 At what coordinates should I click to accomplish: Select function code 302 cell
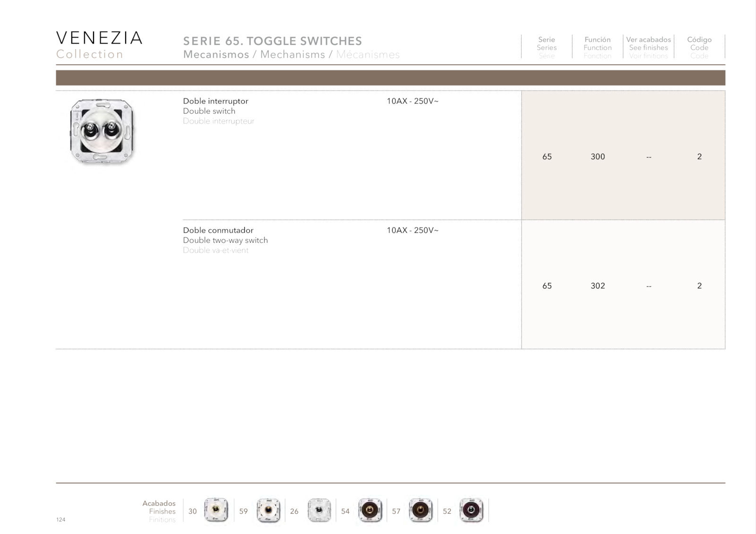coord(598,286)
